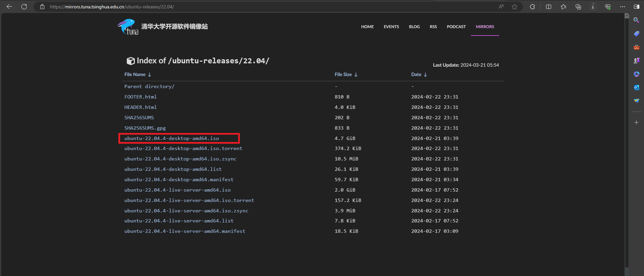
Task: Sort listing by File Size
Action: point(346,74)
